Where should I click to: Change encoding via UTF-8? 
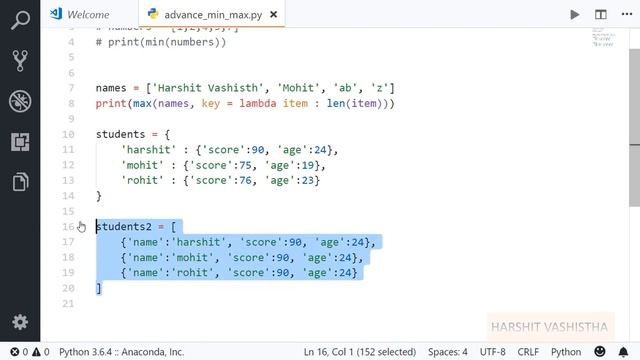(x=492, y=352)
